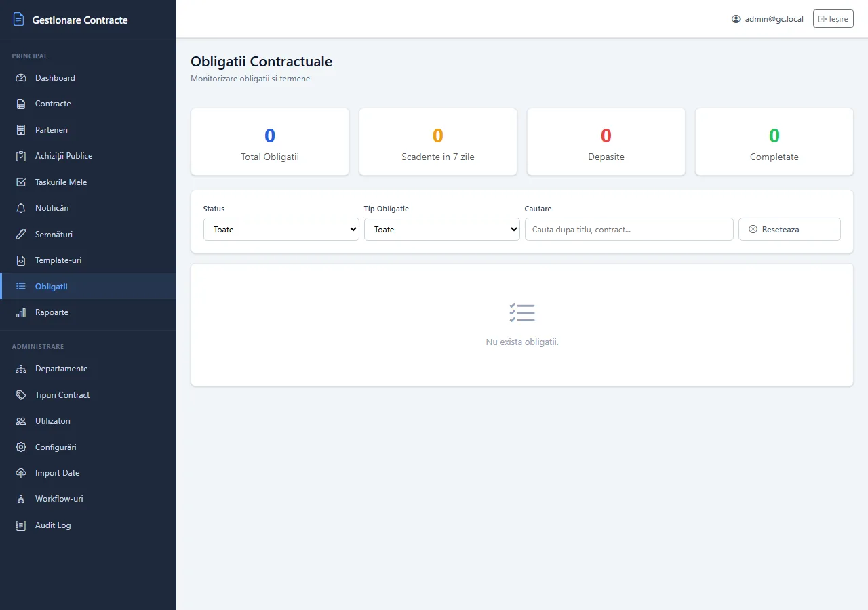This screenshot has height=610, width=868.
Task: Click the Gestionare Contracte title link
Action: point(80,20)
